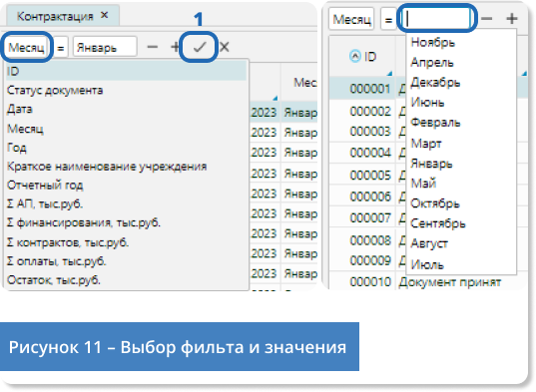Click the empty filter value input
The image size is (536, 392).
tap(437, 18)
